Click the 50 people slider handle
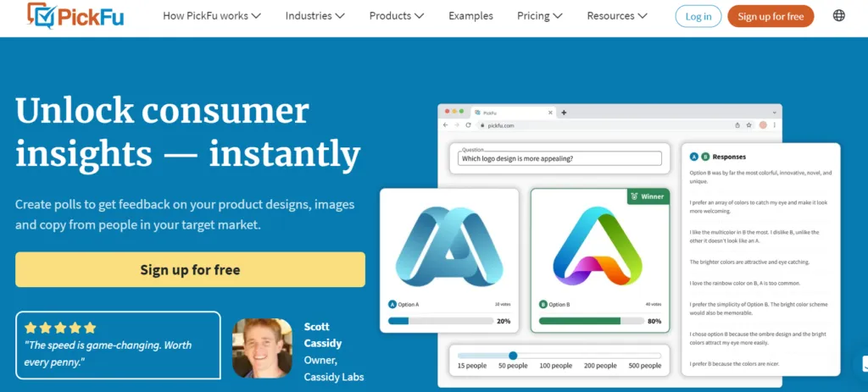Screen dimensions: 868x392 pyautogui.click(x=513, y=356)
